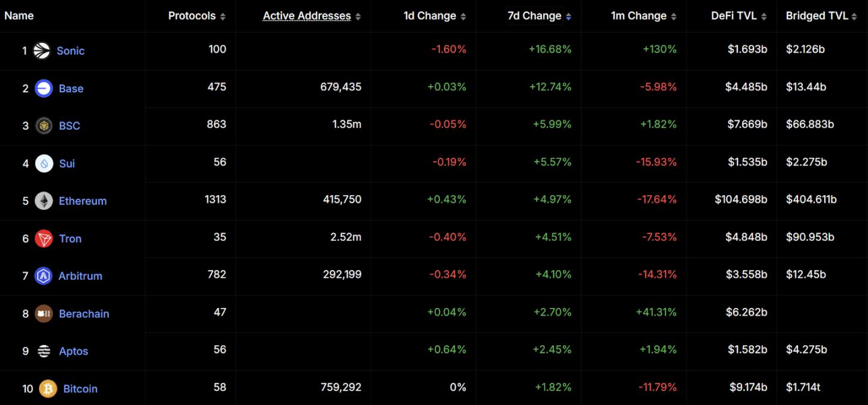Click the red Tron logo icon
Screen dimensions: 868x405
tap(44, 239)
